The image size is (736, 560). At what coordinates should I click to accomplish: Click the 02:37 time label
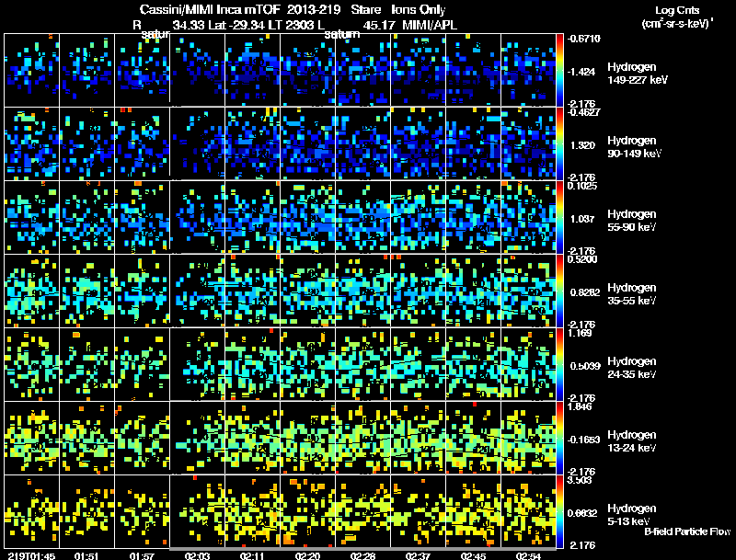tap(418, 555)
